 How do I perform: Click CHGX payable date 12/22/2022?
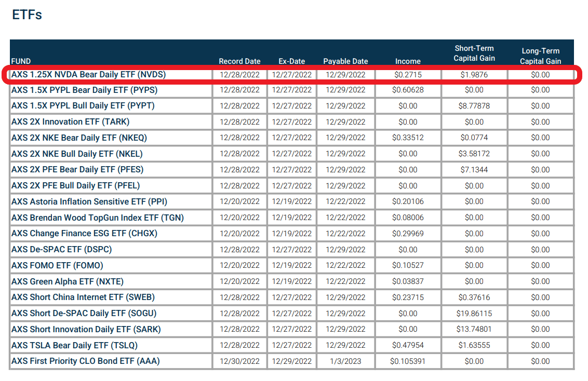[345, 234]
